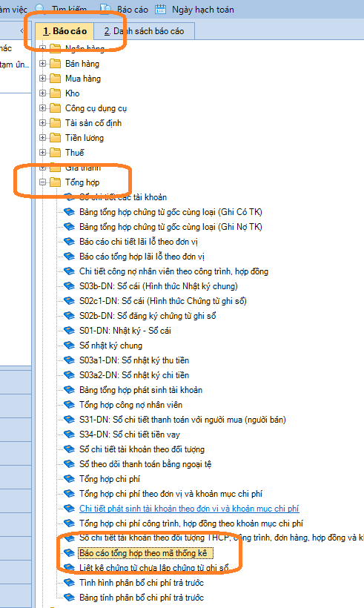Image resolution: width=364 pixels, height=608 pixels.
Task: Expand the Tiền lương folder node
Action: pos(43,138)
